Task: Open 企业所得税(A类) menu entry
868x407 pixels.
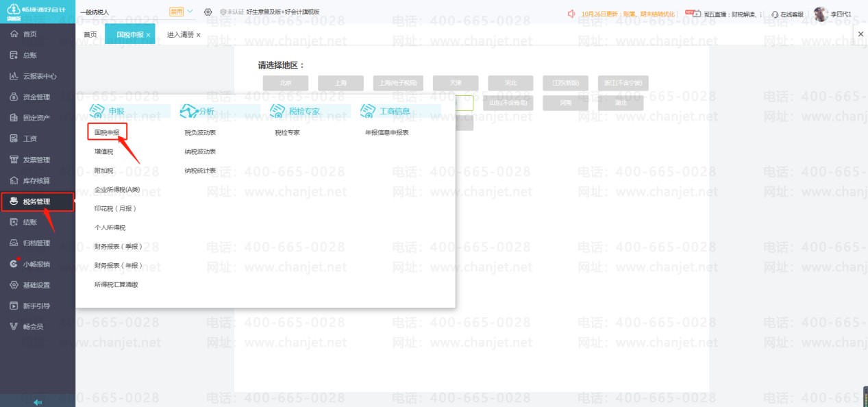Action: (116, 189)
